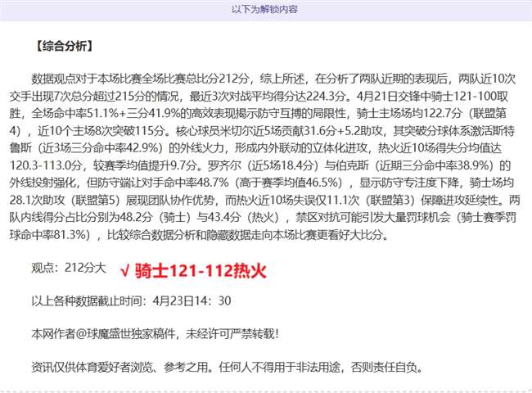Click the line starting 28.1次助攻（联盟第5）
Screen dimensions: 532x393
pos(264,200)
